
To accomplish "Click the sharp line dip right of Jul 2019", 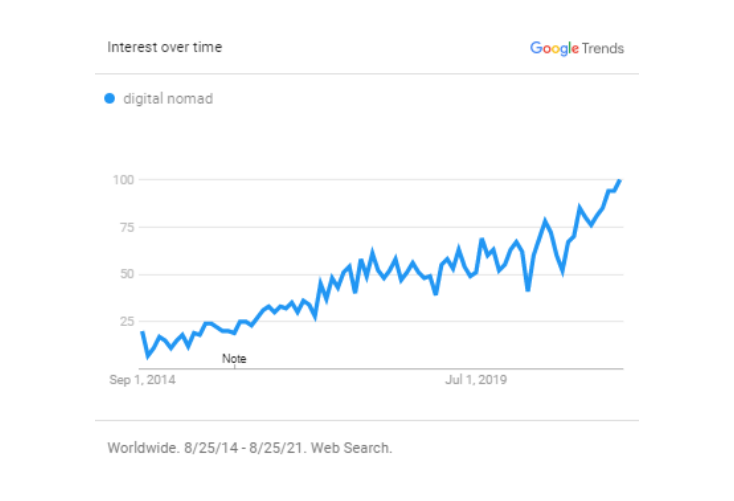I will pyautogui.click(x=528, y=290).
